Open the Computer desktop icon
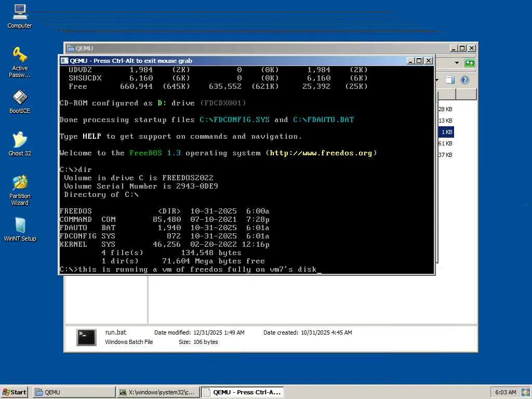 20,16
